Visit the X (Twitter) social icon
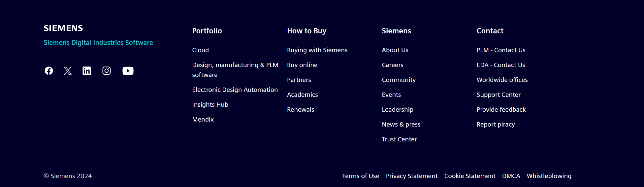Viewport: 644px width, 187px height. coord(68,71)
